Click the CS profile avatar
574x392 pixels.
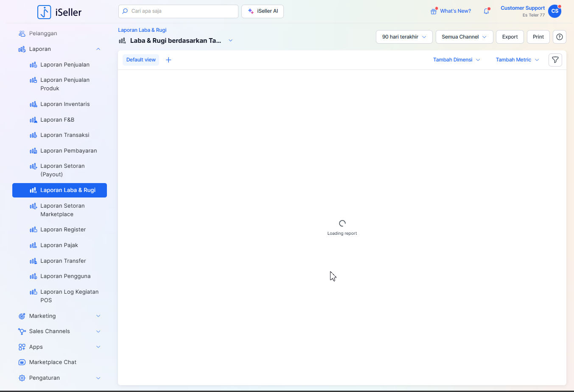pyautogui.click(x=554, y=11)
